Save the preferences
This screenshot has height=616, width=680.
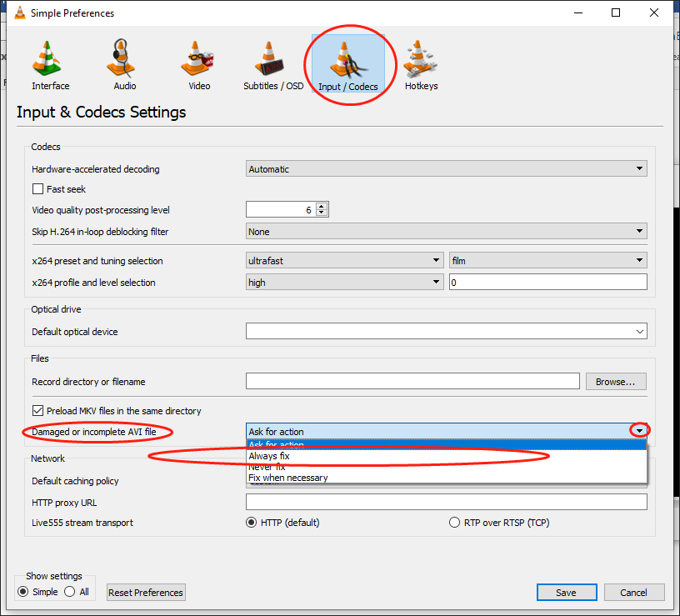point(567,592)
